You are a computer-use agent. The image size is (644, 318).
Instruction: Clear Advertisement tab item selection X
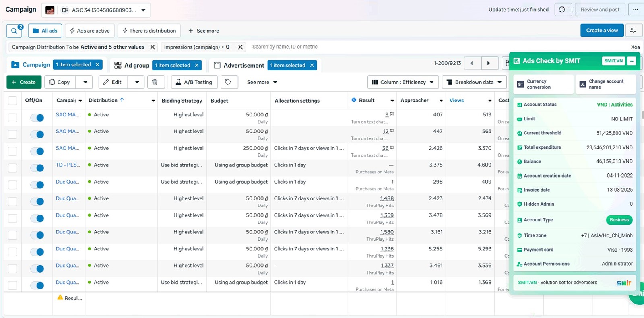click(312, 65)
